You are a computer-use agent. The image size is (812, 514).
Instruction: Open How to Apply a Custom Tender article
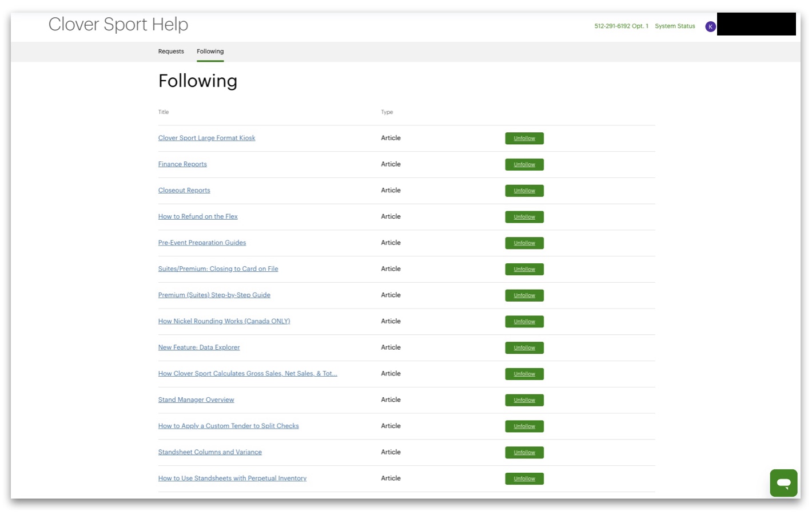(x=228, y=426)
